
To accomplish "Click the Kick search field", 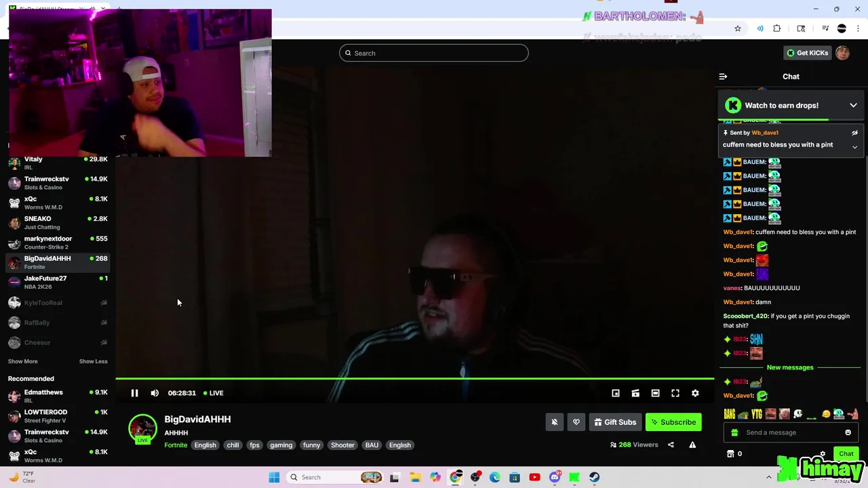I will [x=434, y=53].
